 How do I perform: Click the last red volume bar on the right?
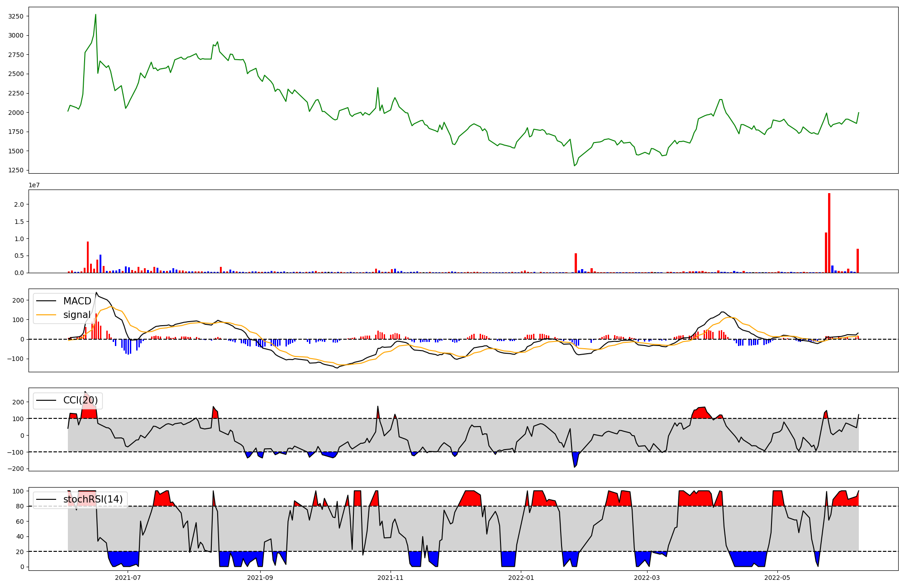click(857, 261)
